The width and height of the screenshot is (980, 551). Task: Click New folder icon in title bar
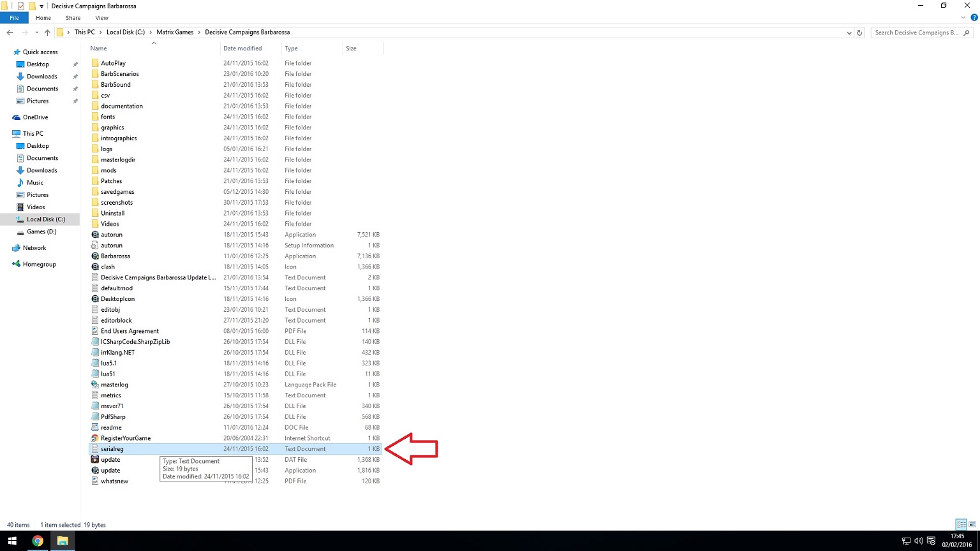(31, 6)
